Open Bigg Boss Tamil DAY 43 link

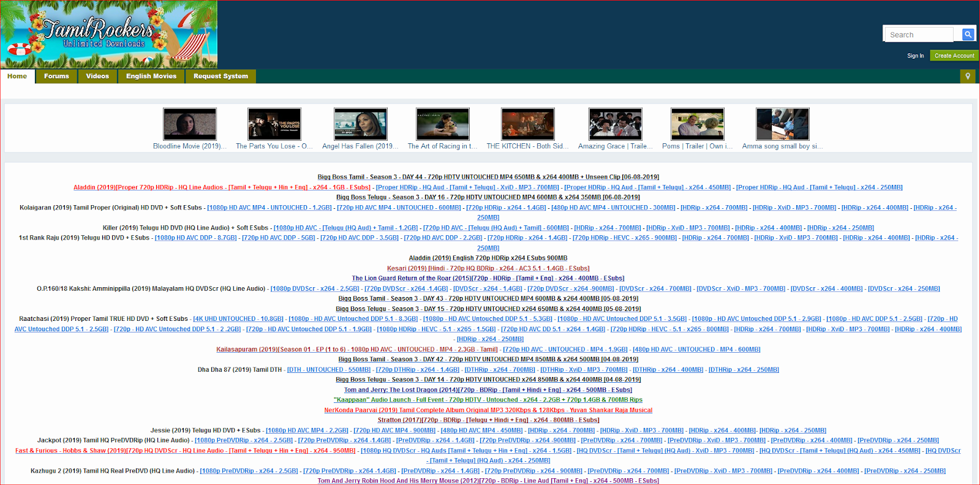[488, 299]
